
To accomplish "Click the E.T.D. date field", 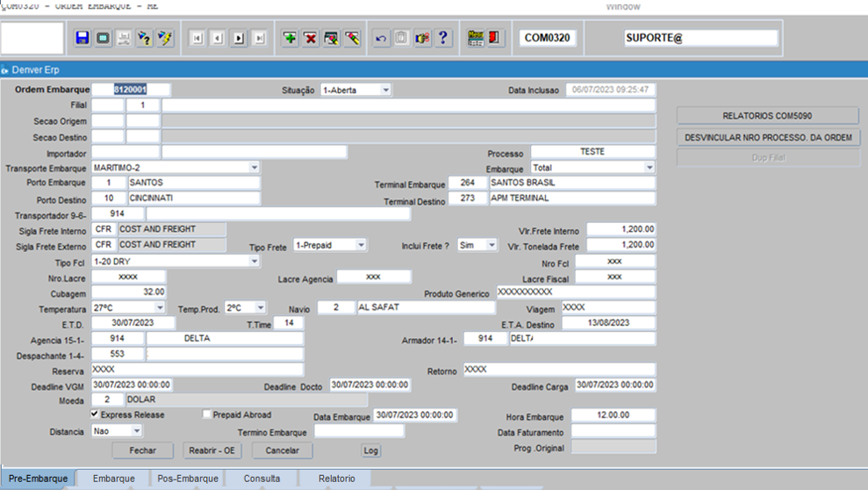I will 133,323.
